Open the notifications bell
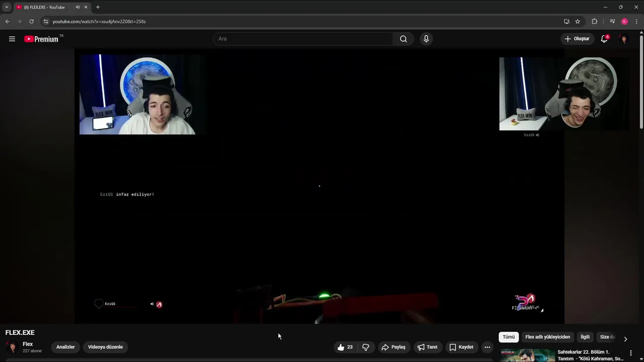 [604, 39]
